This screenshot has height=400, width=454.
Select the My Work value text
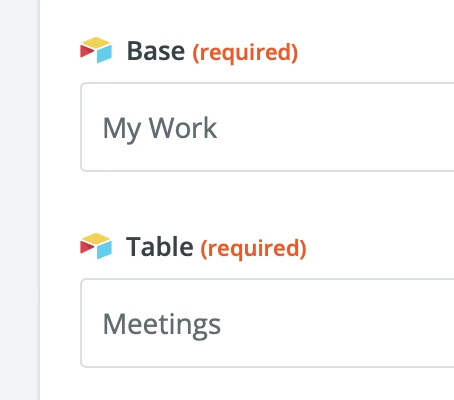tap(160, 128)
